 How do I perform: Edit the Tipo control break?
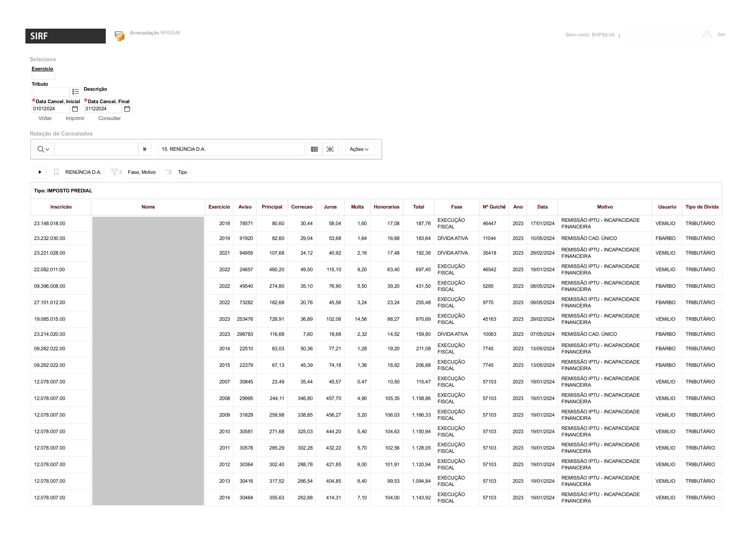(x=182, y=172)
